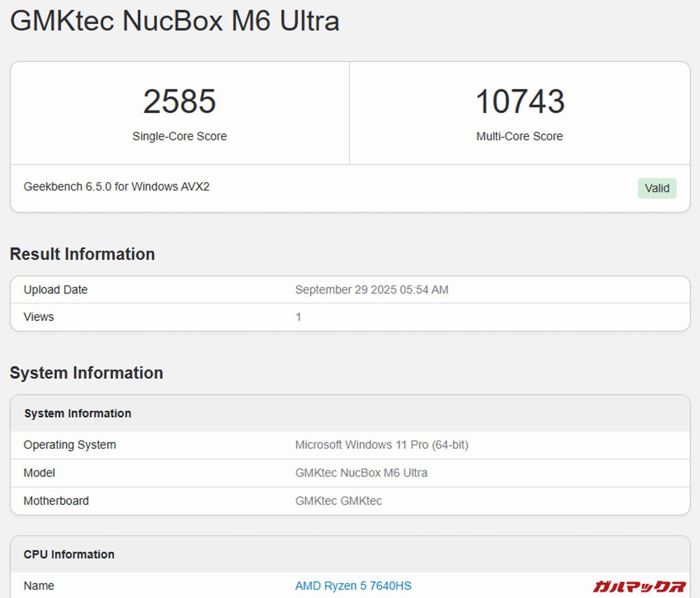
Task: Click the Model value GMKtec NucBox M6 Ultra
Action: (361, 473)
